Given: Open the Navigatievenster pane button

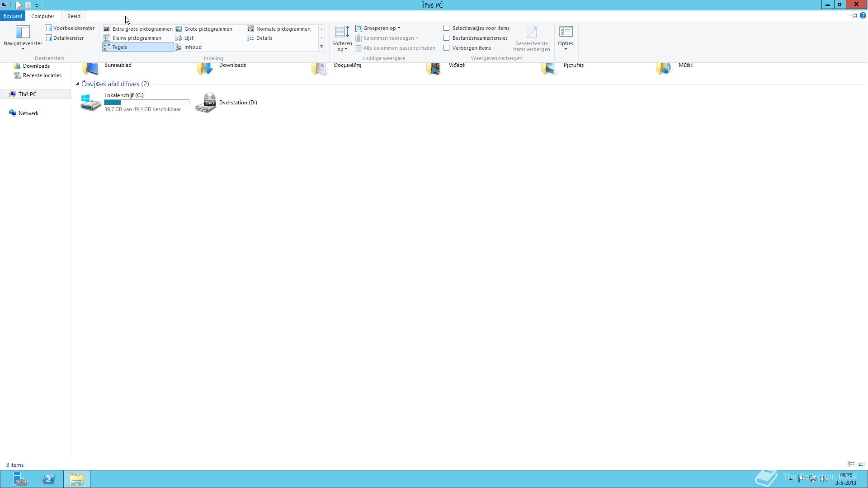Looking at the screenshot, I should [x=22, y=34].
